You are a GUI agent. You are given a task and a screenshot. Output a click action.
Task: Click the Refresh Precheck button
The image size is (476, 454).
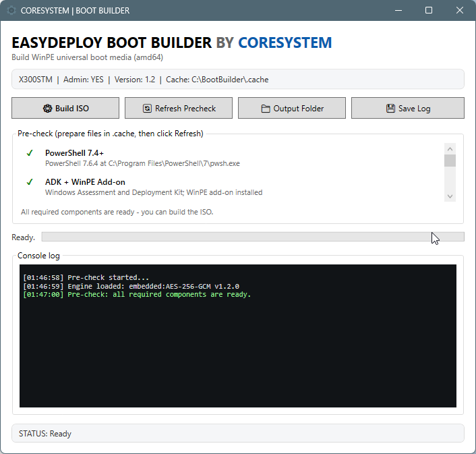pyautogui.click(x=179, y=108)
